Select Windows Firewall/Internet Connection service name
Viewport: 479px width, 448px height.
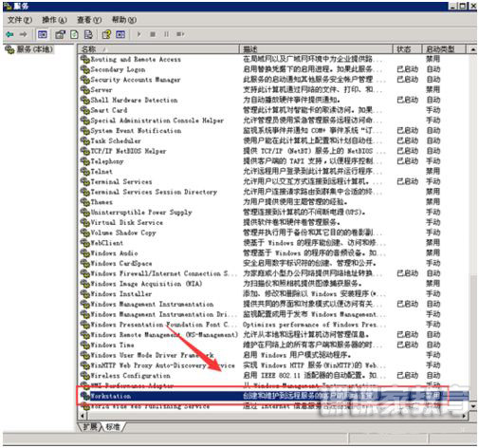coord(163,273)
